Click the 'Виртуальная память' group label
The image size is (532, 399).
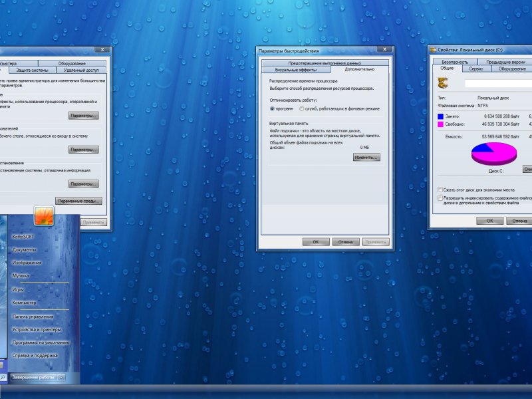(x=289, y=124)
